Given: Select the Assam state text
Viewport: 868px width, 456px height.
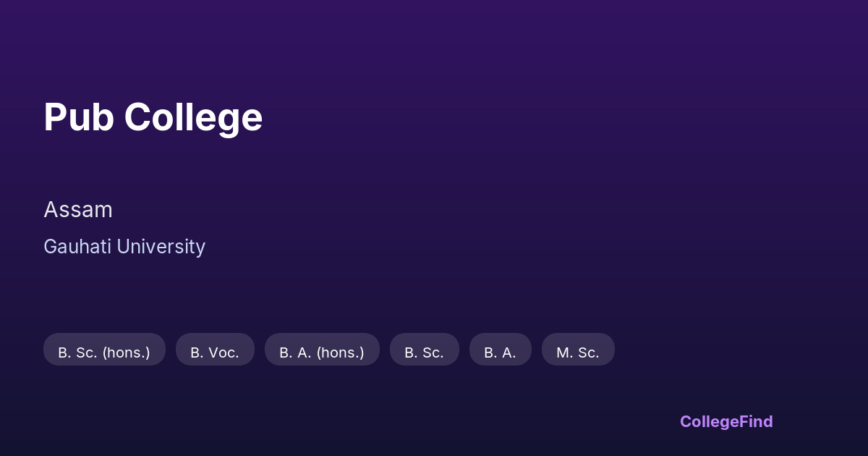Looking at the screenshot, I should coord(78,210).
